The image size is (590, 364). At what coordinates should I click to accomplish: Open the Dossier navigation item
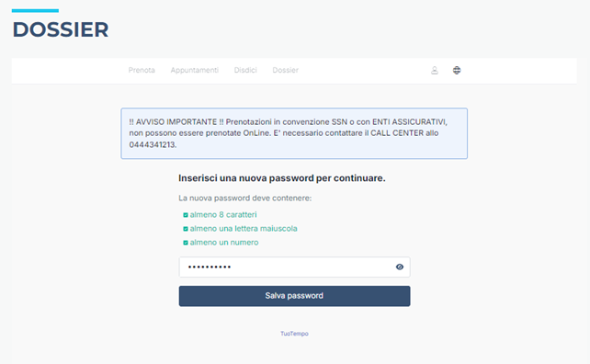(285, 70)
